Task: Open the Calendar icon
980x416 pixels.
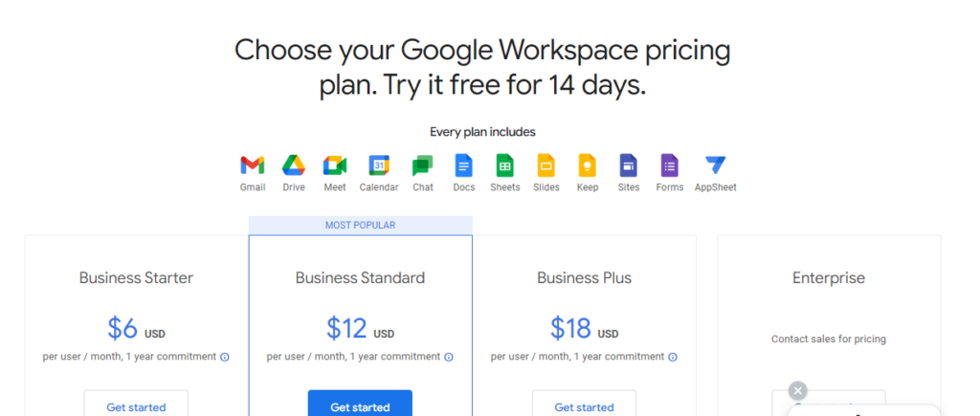Action: (379, 165)
